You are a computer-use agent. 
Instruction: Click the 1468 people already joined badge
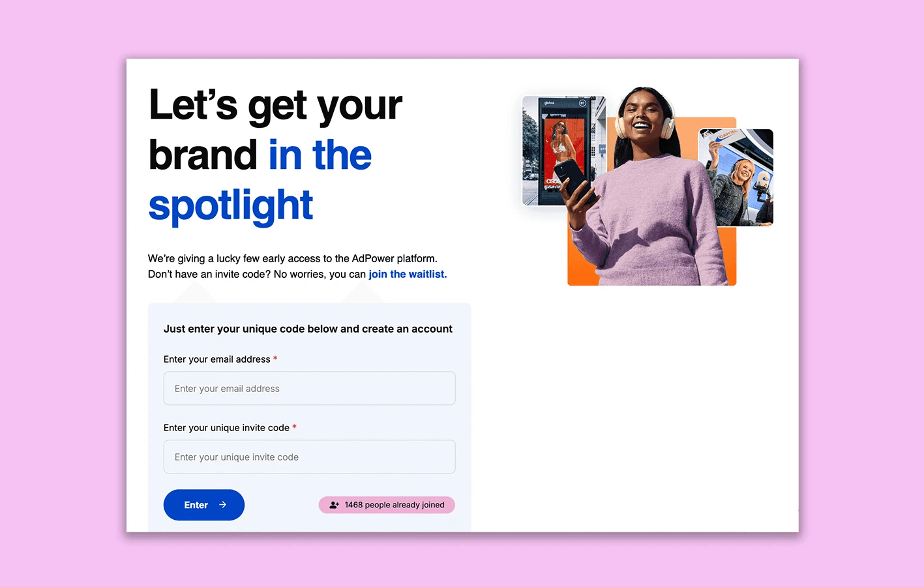(387, 505)
